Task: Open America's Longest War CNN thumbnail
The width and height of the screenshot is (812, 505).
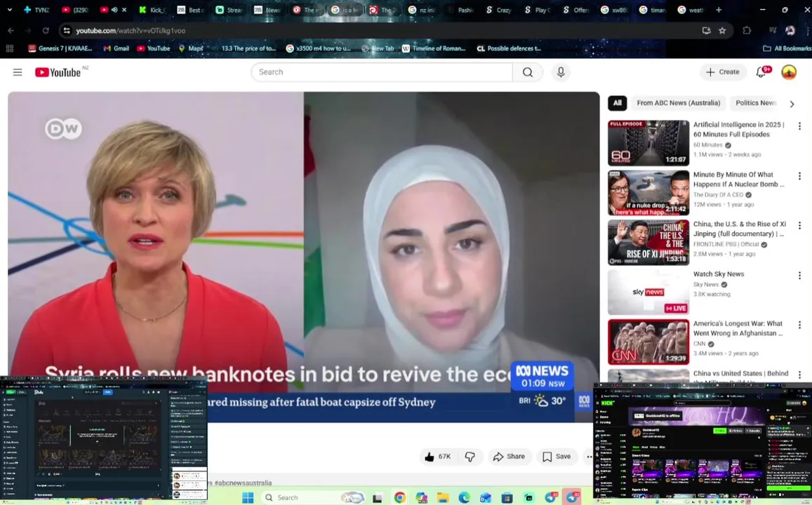Action: (648, 342)
